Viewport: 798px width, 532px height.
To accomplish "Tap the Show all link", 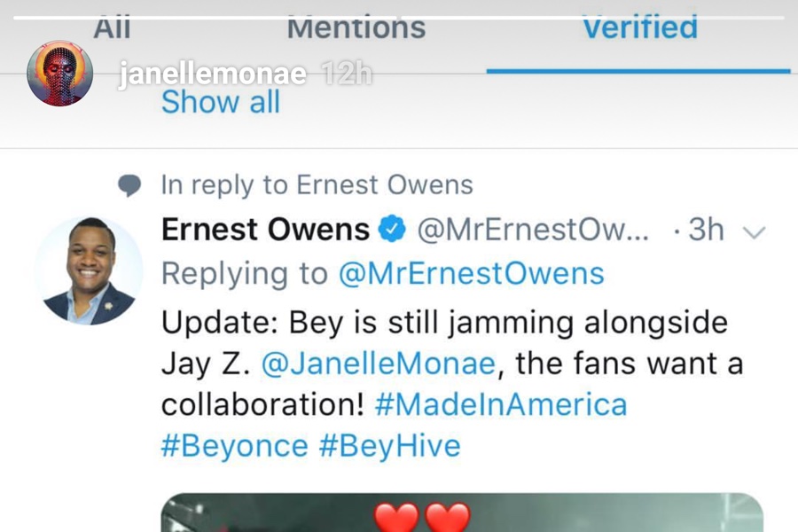I will 221,102.
